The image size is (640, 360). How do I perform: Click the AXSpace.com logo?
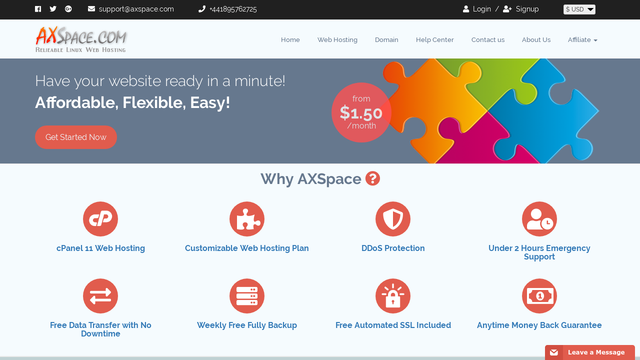81,40
